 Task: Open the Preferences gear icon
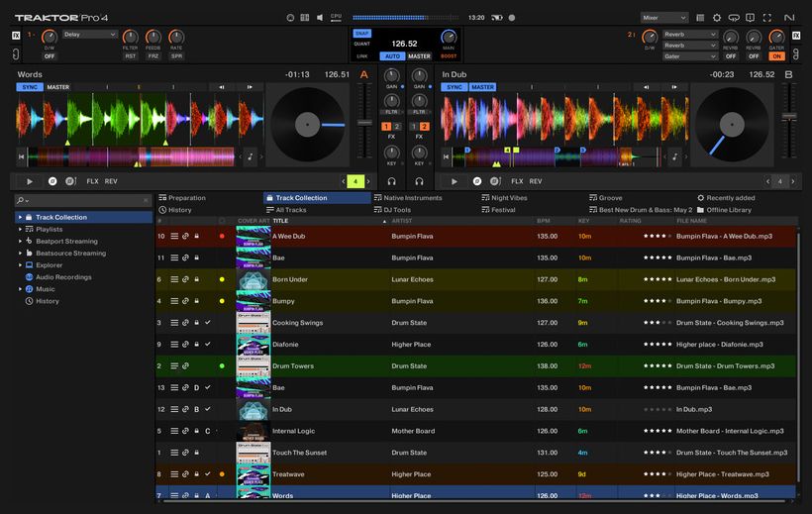[717, 18]
